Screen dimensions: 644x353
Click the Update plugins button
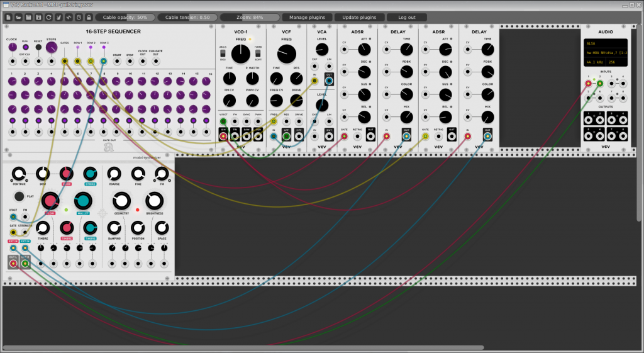pos(359,17)
